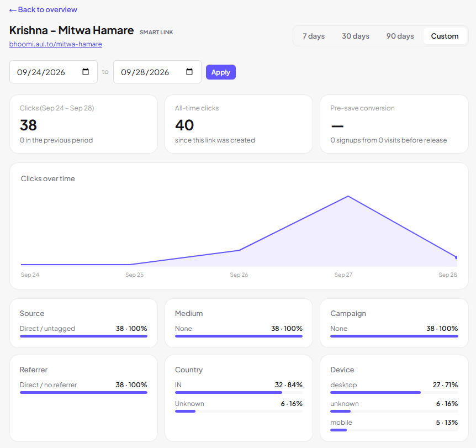Click 'mobile' in the Device card

coord(341,423)
